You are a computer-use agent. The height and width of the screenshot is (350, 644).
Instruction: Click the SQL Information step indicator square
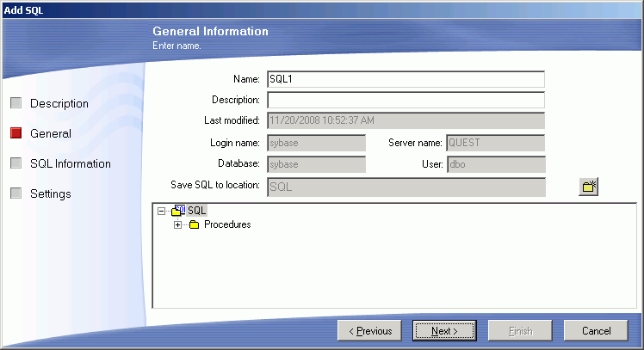click(x=16, y=163)
